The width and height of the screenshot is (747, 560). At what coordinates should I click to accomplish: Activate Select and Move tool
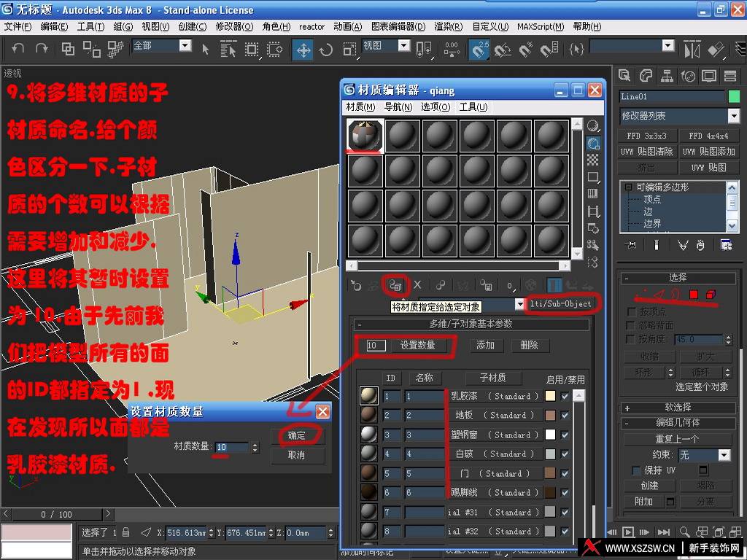303,50
